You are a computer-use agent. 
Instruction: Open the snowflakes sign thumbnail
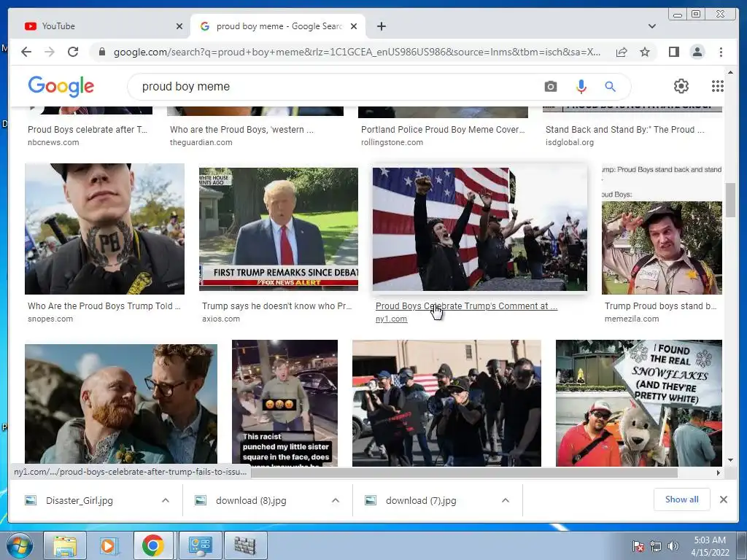point(639,402)
